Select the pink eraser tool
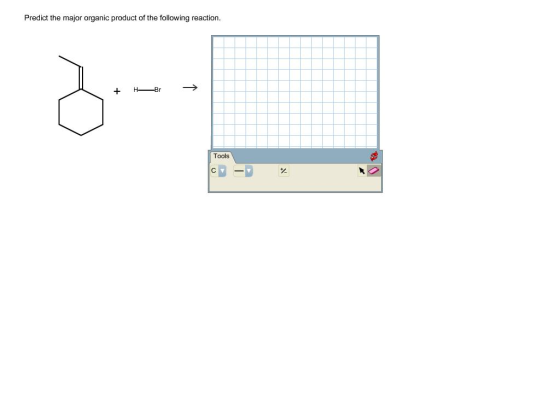This screenshot has height=420, width=560. pos(374,171)
